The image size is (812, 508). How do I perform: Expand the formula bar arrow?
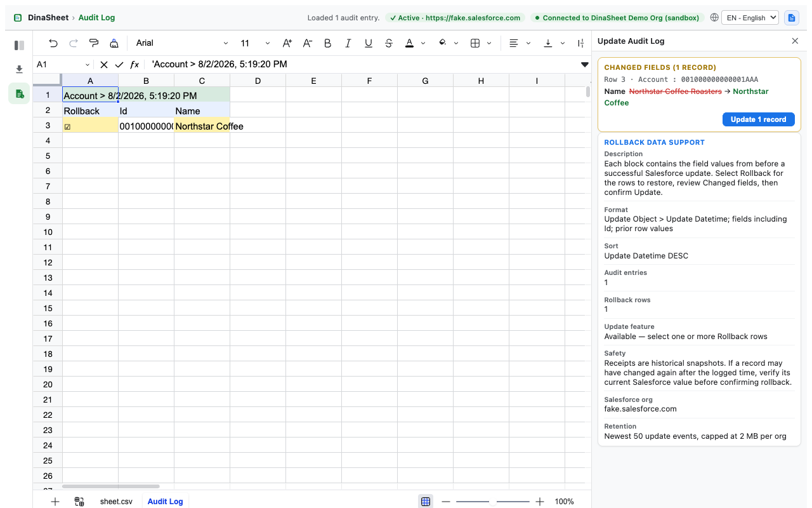click(585, 65)
